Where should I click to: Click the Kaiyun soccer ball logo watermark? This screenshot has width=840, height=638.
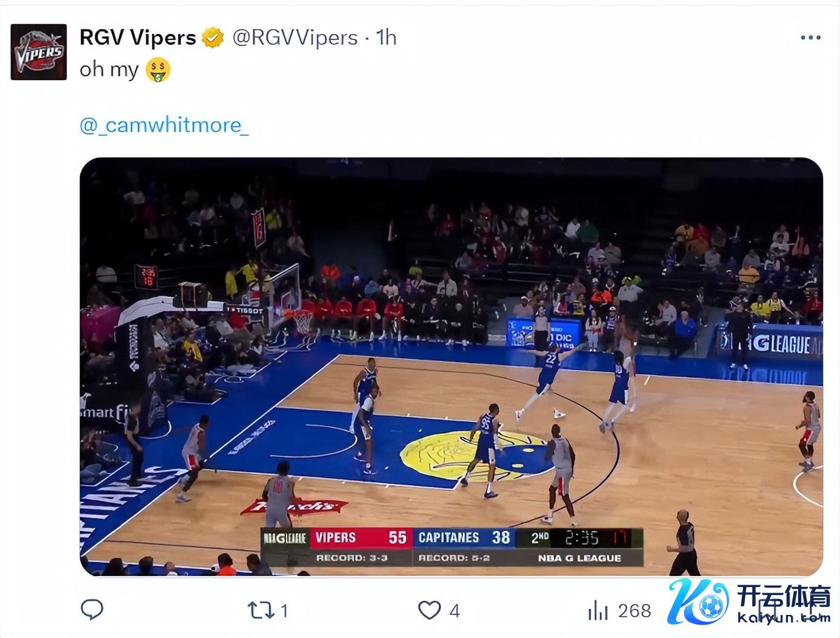pyautogui.click(x=698, y=602)
